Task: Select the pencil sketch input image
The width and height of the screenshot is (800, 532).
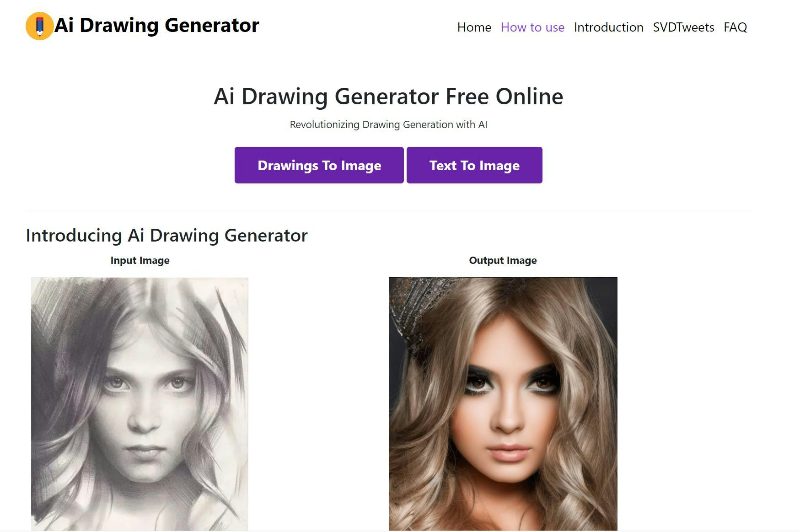Action: pyautogui.click(x=140, y=404)
